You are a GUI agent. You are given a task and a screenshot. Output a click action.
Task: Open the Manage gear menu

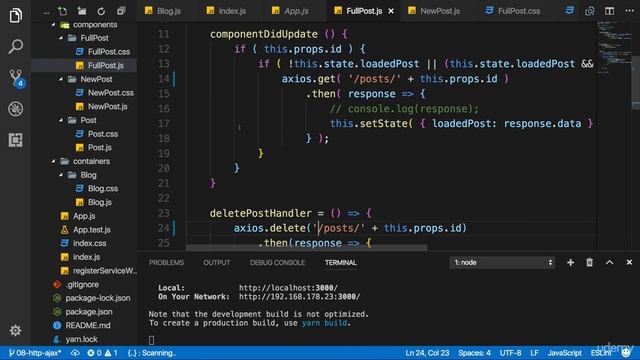[x=16, y=330]
